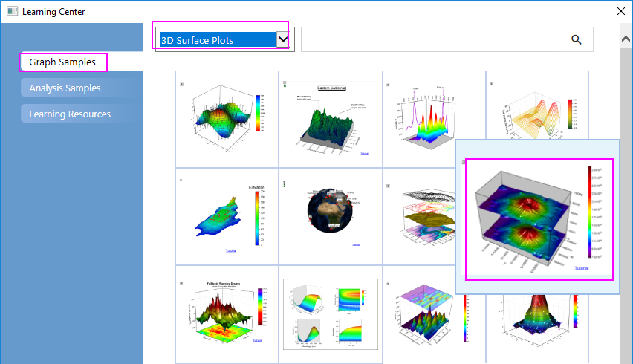
Task: Select the four-panel surface plots thumbnail
Action: click(x=330, y=313)
